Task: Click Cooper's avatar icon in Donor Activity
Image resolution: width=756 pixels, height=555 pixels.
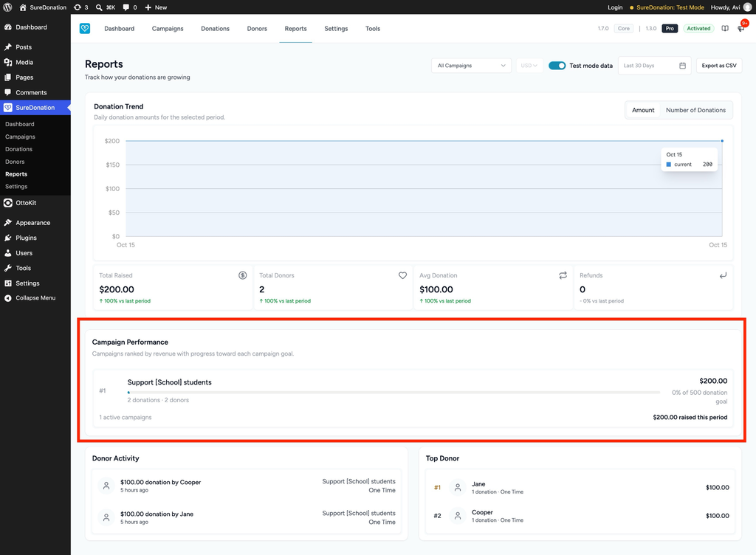Action: [106, 486]
